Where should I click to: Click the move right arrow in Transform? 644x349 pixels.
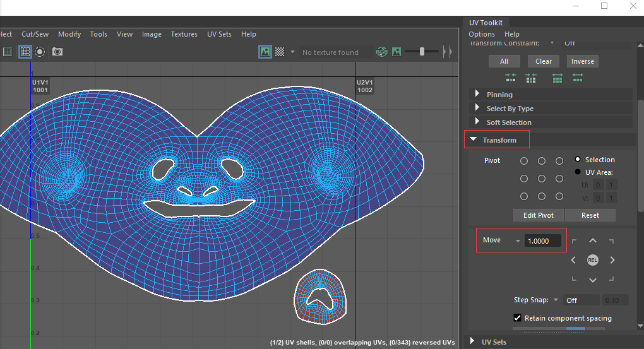[612, 260]
